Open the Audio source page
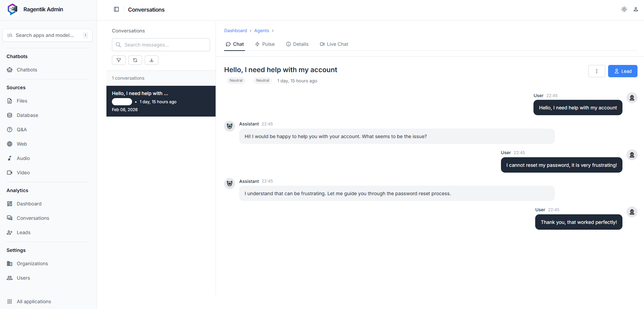This screenshot has height=309, width=644. pos(23,158)
